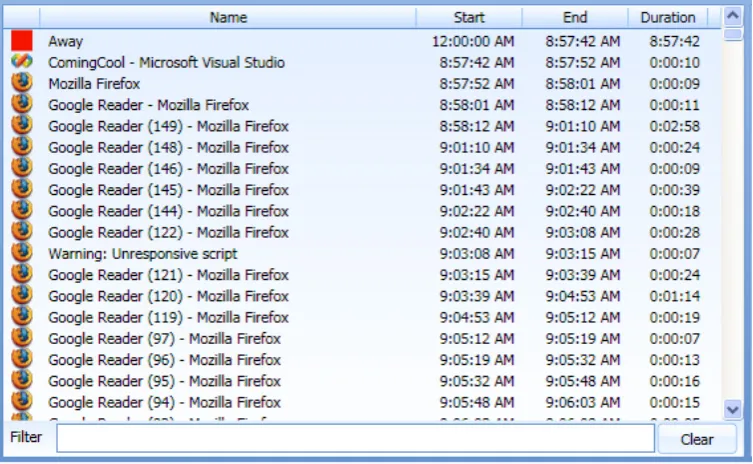The image size is (753, 464).
Task: Click the 0:02:58 duration value
Action: pos(674,126)
